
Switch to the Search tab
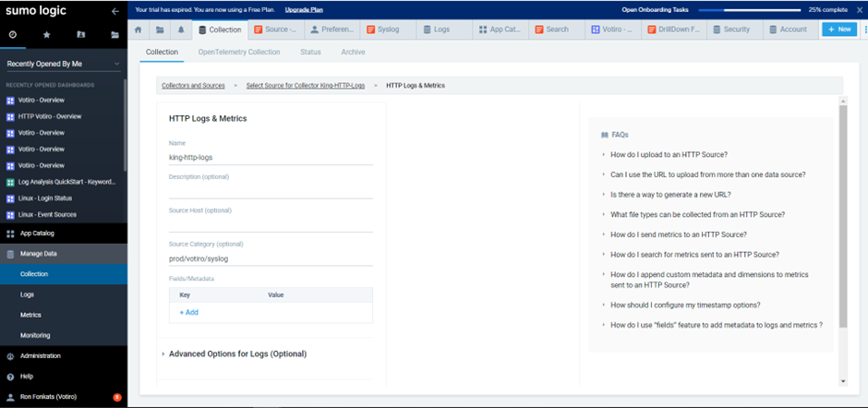(556, 30)
